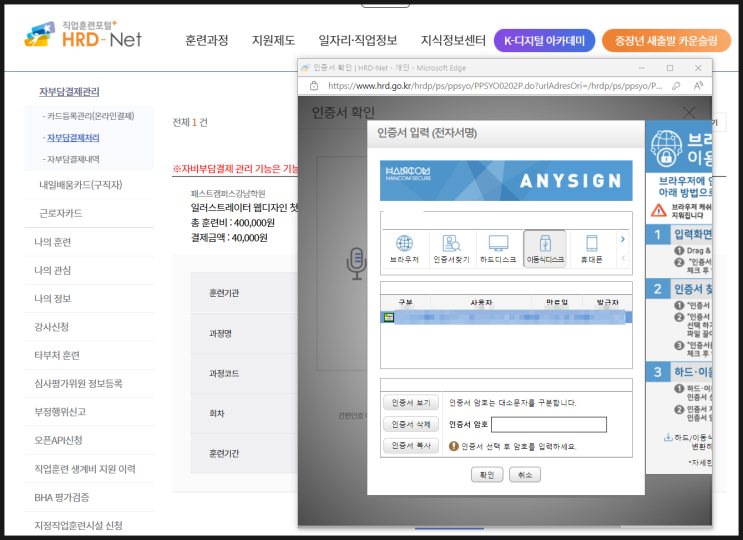
Task: Open 카드등록관리(온라인결제) submenu link
Action: coord(89,116)
